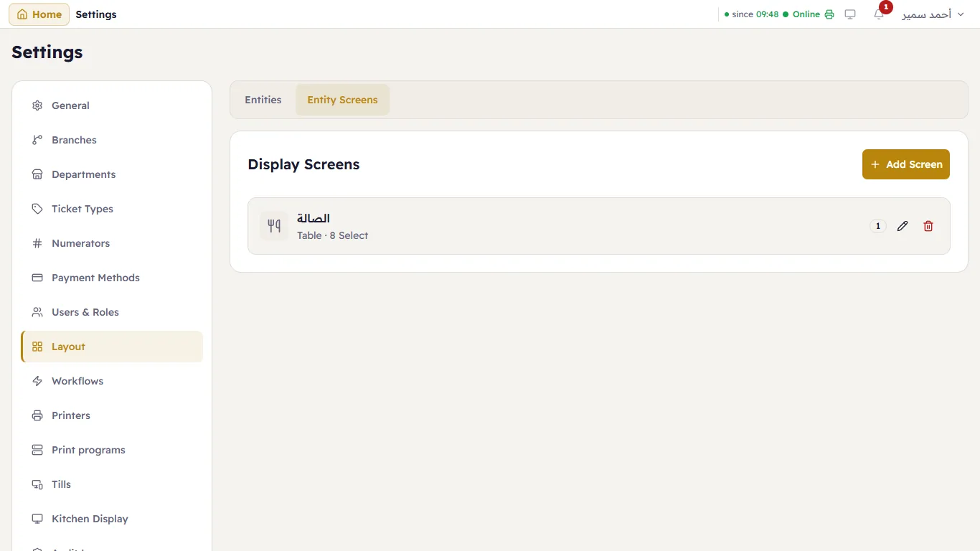Click the 'since 09:48' status text
This screenshot has width=980, height=551.
click(755, 14)
